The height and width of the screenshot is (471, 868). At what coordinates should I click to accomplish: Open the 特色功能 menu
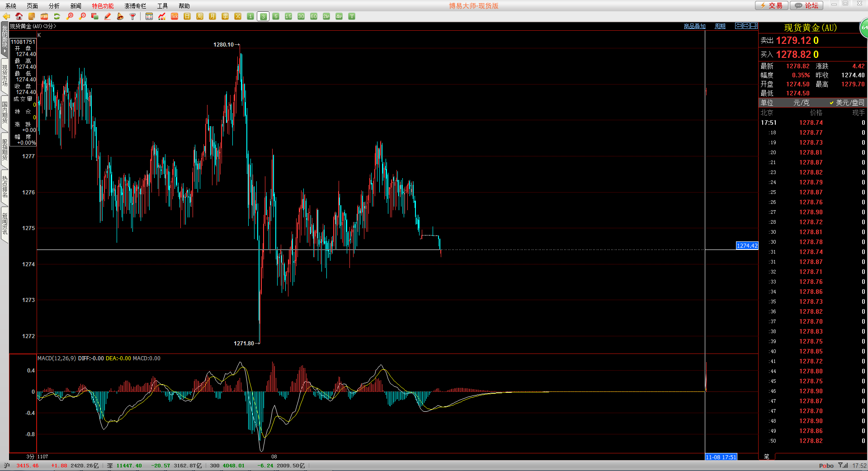103,6
